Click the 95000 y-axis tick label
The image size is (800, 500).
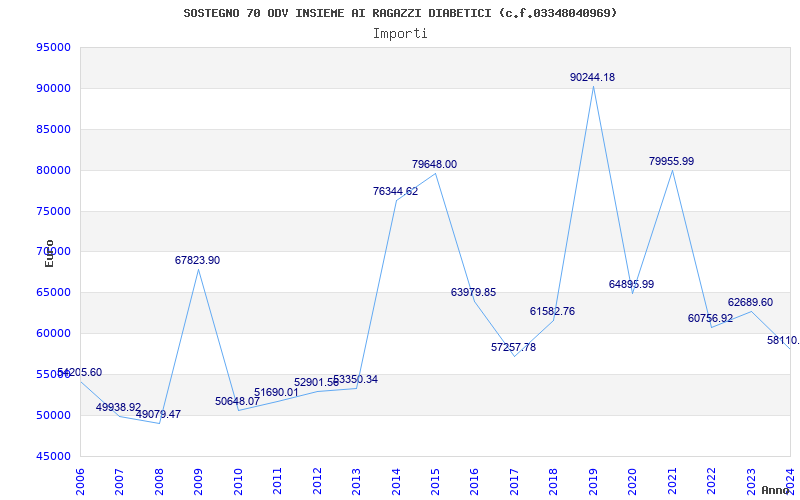[x=53, y=47]
